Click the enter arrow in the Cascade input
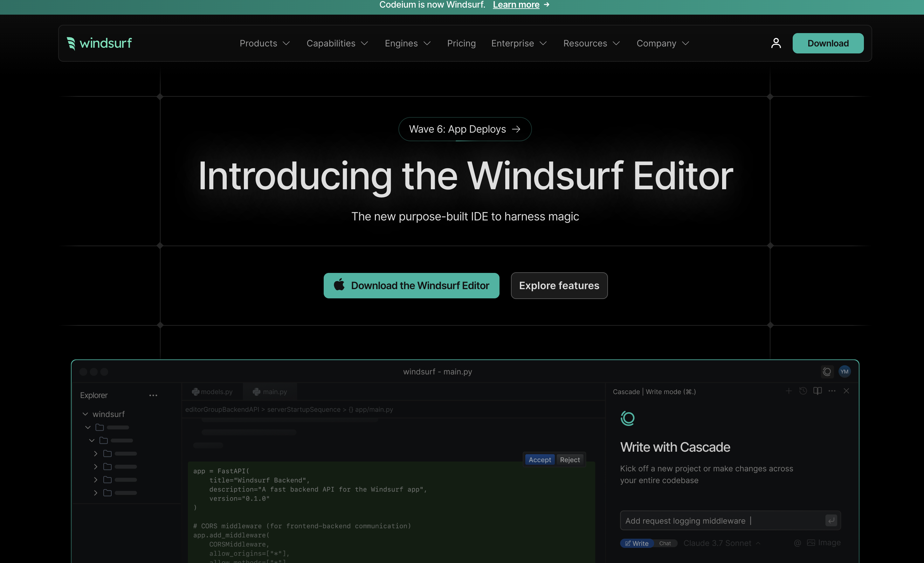Screen dimensions: 924x563 831,521
